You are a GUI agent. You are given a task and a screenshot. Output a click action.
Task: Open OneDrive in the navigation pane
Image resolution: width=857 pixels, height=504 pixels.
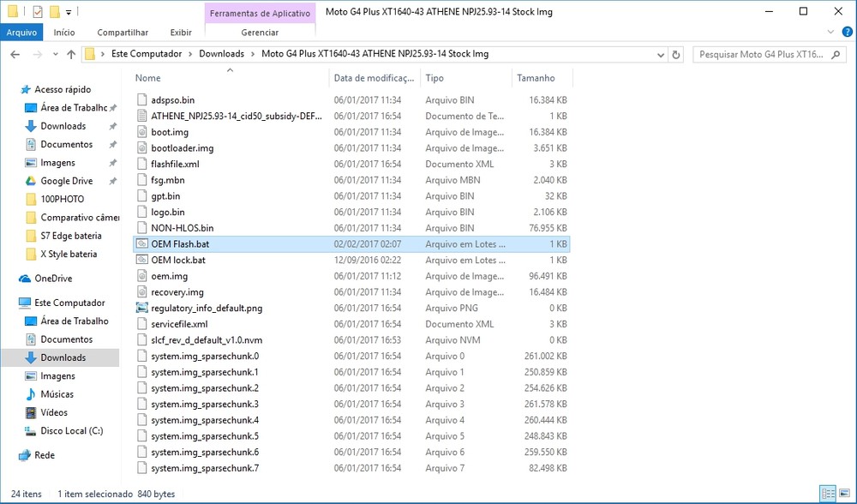[x=52, y=279]
